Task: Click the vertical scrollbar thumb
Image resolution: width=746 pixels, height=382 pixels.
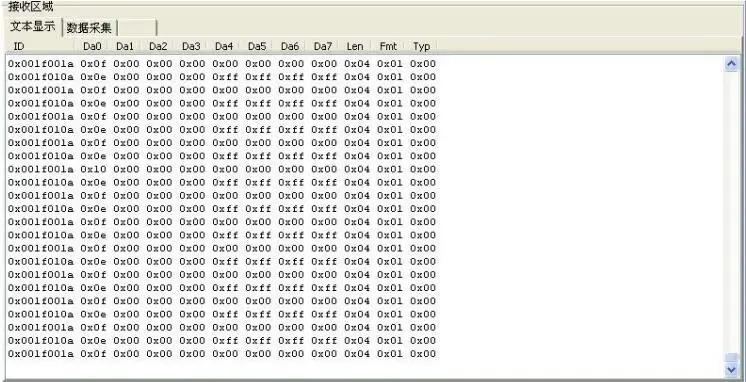Action: (731, 357)
